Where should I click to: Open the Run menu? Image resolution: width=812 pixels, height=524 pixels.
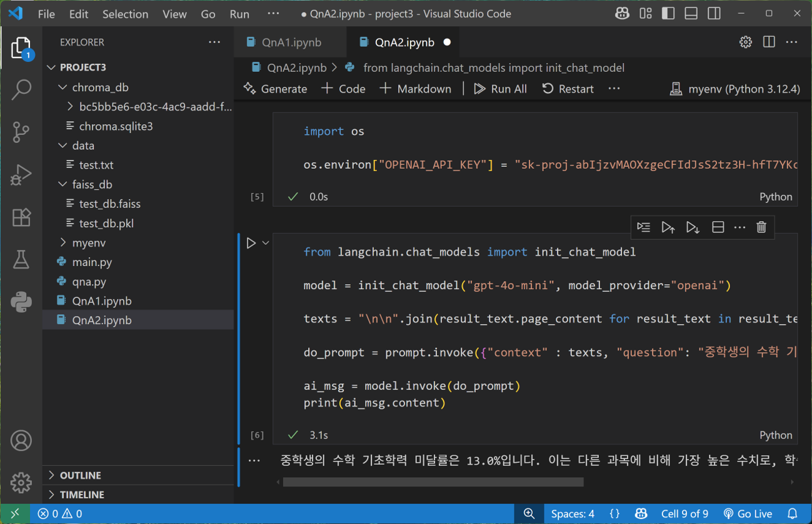(239, 14)
